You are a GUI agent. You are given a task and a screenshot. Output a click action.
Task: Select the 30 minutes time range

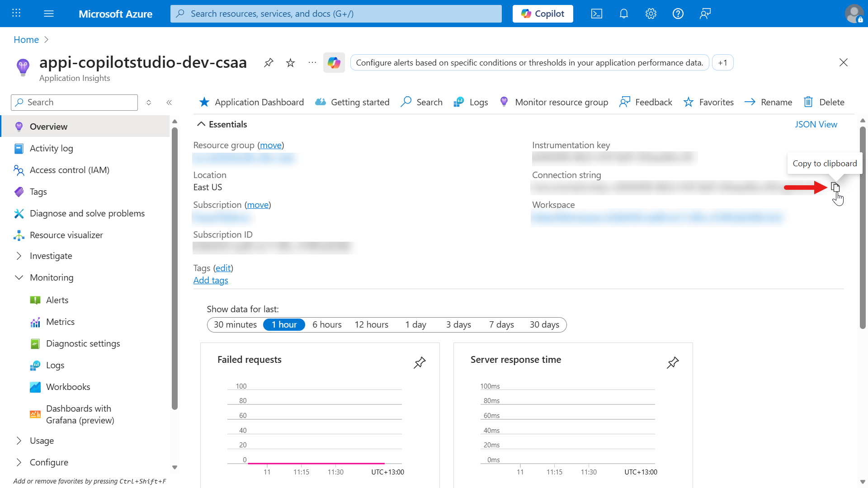click(x=235, y=325)
